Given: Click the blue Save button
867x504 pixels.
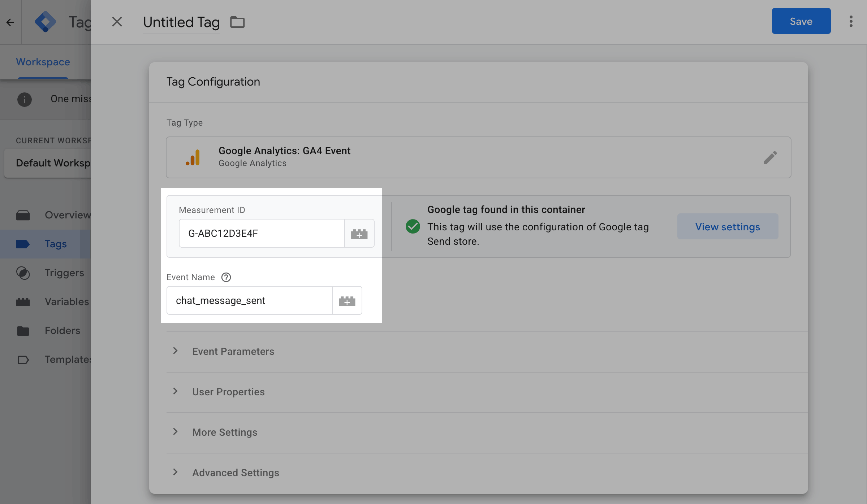Looking at the screenshot, I should point(801,21).
